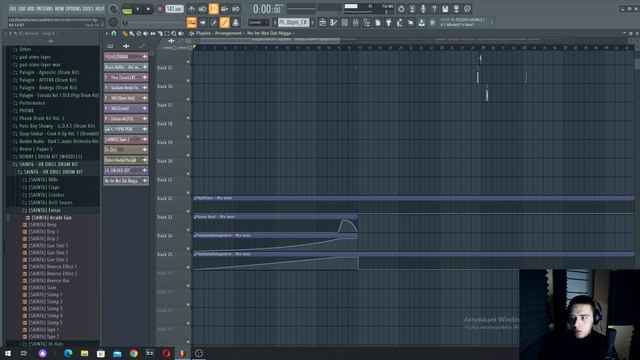Open the Piano roll window icon
The image size is (640, 360).
[x=333, y=23]
